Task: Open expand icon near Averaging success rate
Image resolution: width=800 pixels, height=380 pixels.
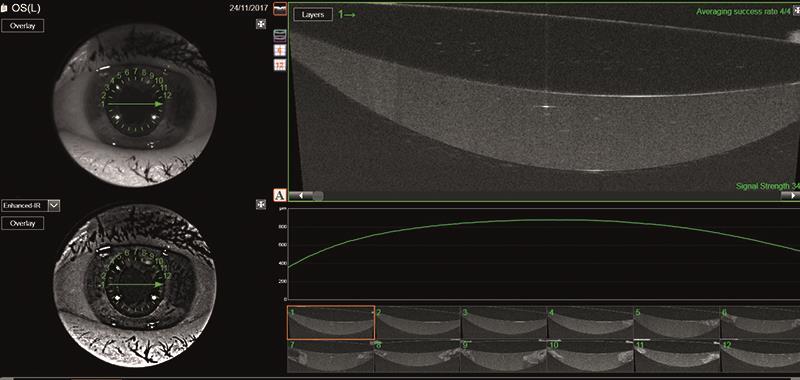Action: point(796,11)
